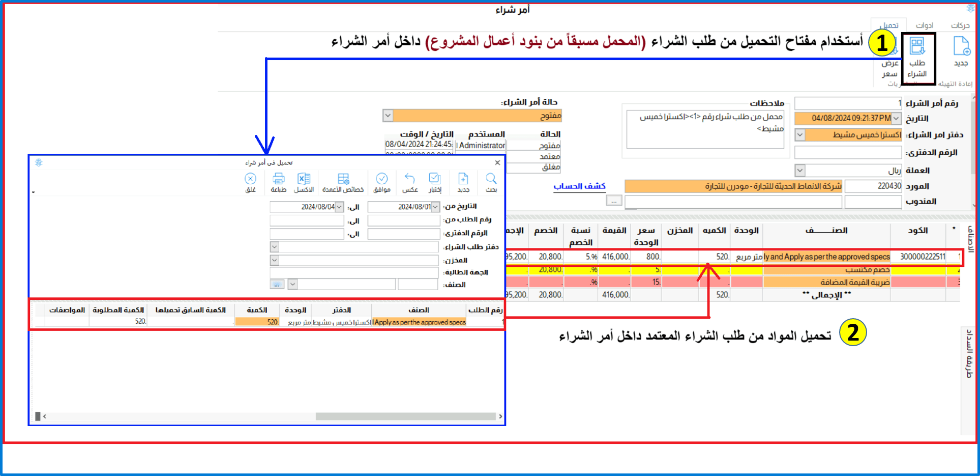Click the نسبة الخصم cell 5.%
980x476 pixels.
[x=581, y=257]
